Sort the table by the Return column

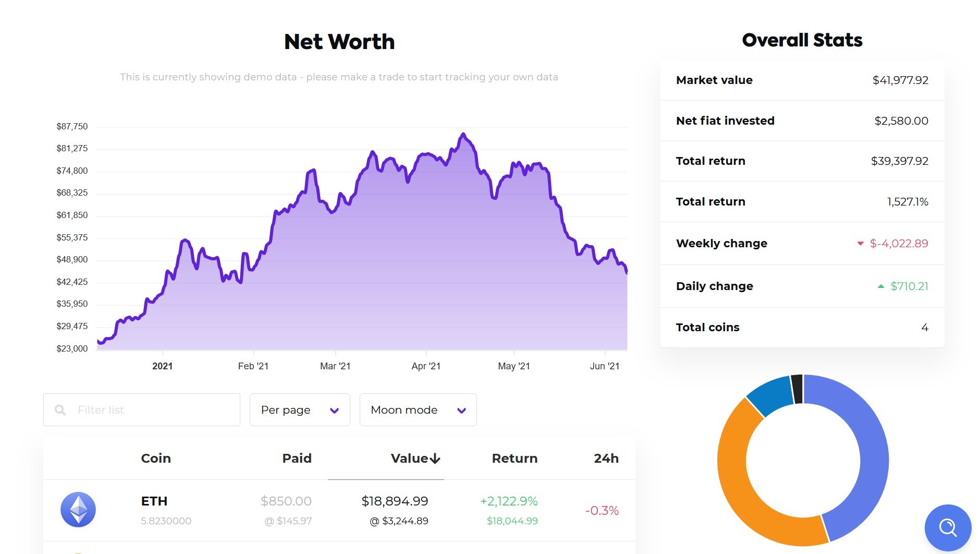tap(514, 458)
